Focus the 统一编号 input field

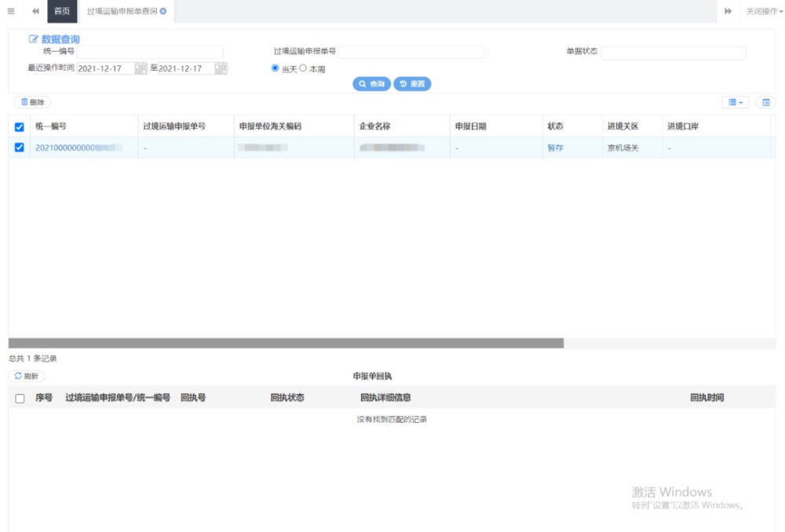[150, 52]
